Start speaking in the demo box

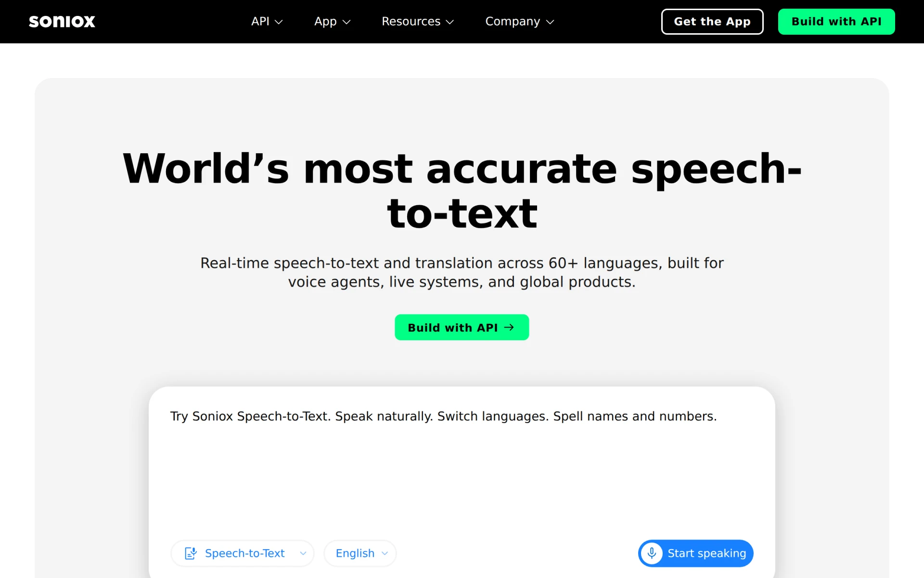696,553
